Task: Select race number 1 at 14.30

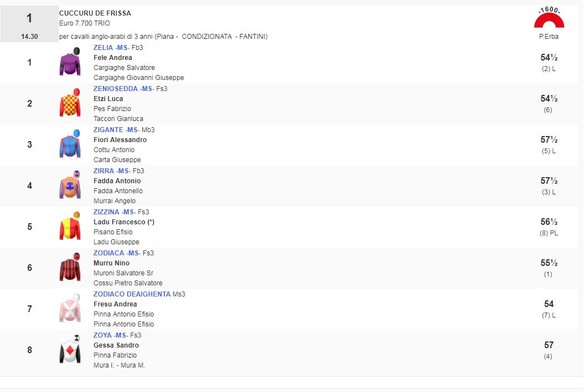Action: coord(29,24)
